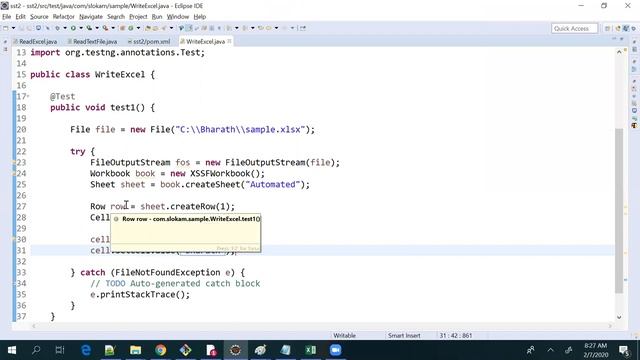Open Google Chrome from the taskbar
Screen dimensions: 640x360
(161, 350)
